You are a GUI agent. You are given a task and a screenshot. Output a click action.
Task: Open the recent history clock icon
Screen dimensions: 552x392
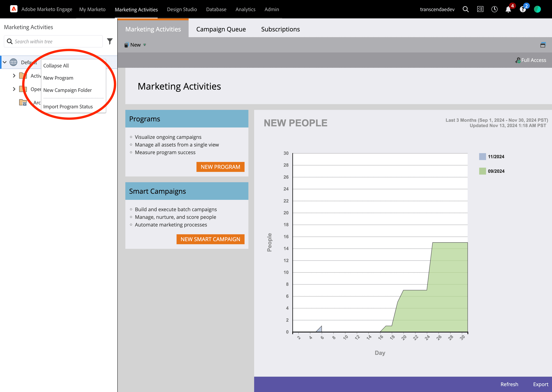494,9
